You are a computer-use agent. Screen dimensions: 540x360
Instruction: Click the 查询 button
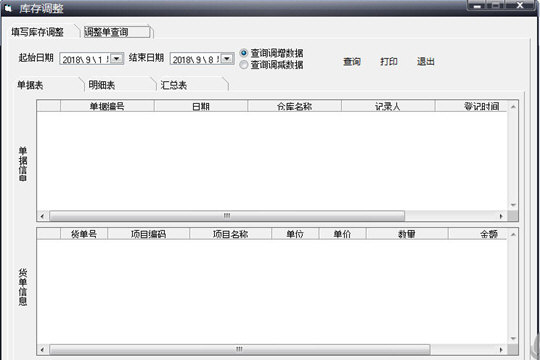click(352, 62)
